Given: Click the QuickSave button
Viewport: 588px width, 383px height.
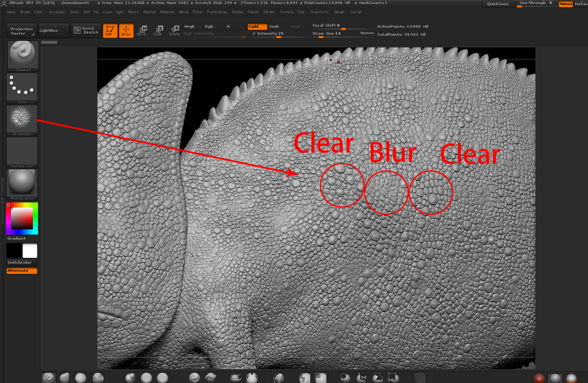Looking at the screenshot, I should (498, 4).
